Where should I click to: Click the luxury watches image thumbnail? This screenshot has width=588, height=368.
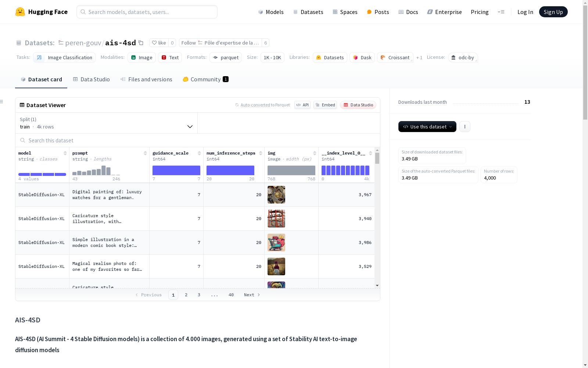(276, 195)
